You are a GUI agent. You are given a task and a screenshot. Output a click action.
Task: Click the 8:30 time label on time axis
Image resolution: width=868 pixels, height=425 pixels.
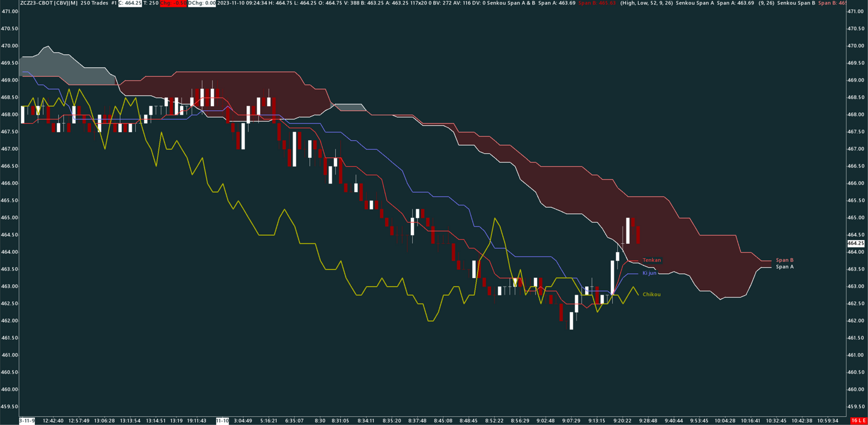pyautogui.click(x=320, y=421)
